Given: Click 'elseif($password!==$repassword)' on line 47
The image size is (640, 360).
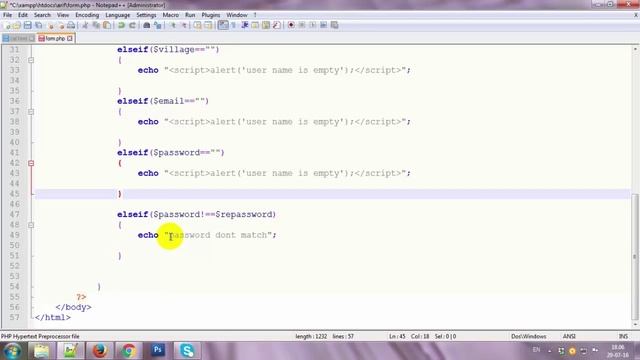Looking at the screenshot, I should 196,214.
